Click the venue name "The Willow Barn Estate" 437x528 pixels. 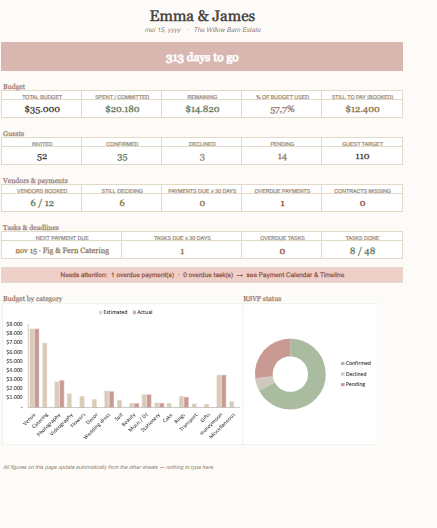pyautogui.click(x=227, y=30)
